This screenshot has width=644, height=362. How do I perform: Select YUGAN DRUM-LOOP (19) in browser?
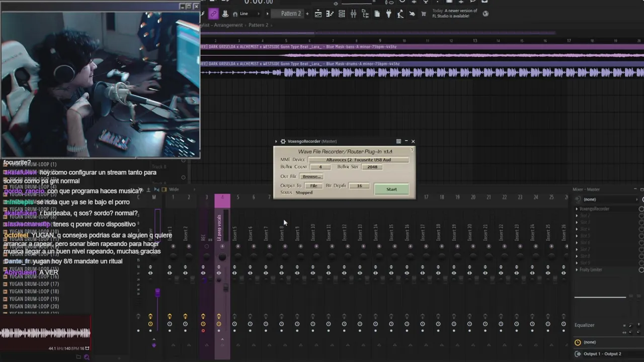34,299
